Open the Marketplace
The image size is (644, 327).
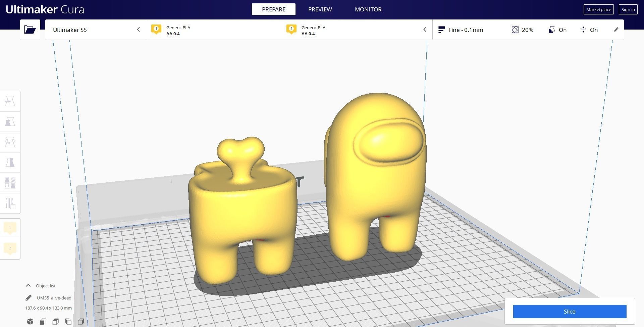point(598,9)
